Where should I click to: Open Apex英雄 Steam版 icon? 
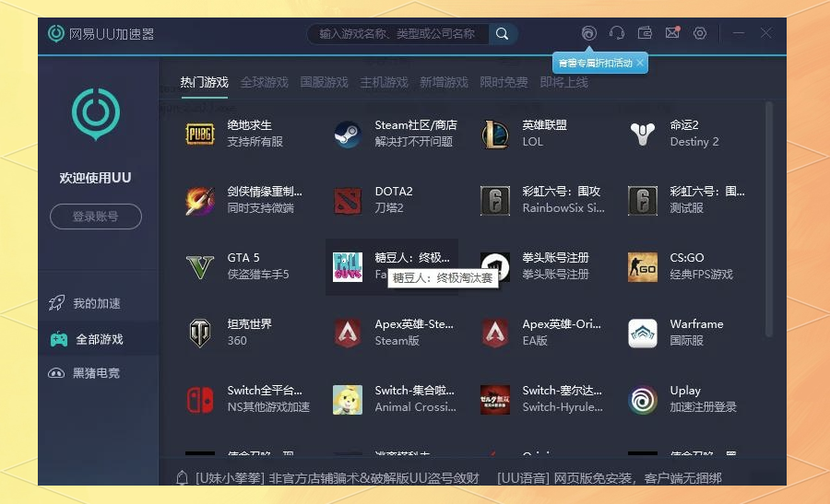(348, 334)
